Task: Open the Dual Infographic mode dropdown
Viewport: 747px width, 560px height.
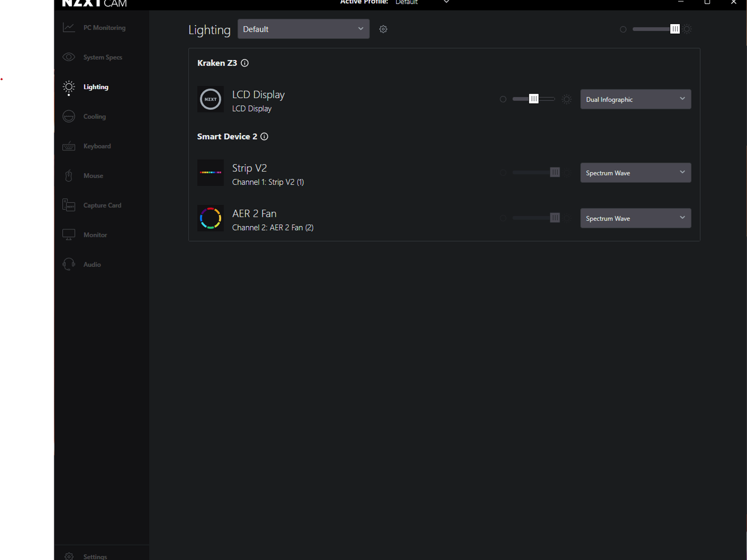Action: pyautogui.click(x=635, y=99)
